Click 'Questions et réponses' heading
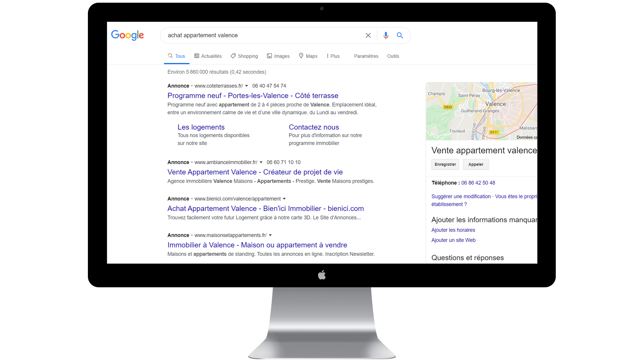The width and height of the screenshot is (644, 362). 468,258
